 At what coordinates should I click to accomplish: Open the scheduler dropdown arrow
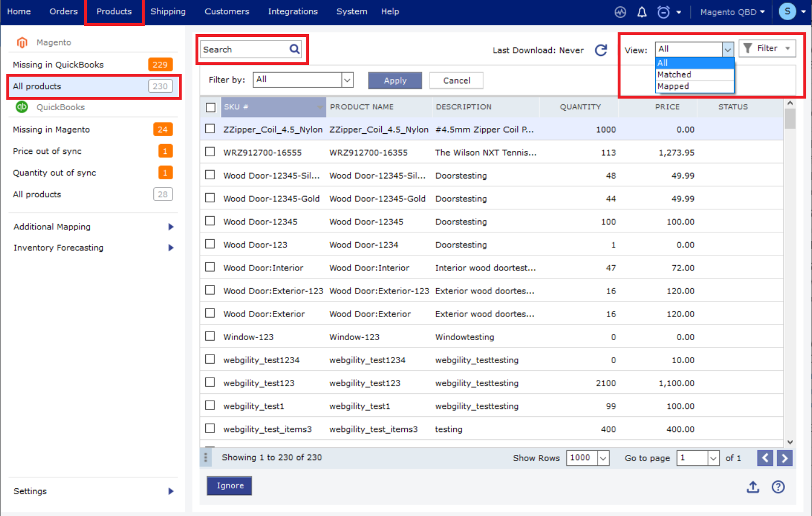click(x=679, y=12)
